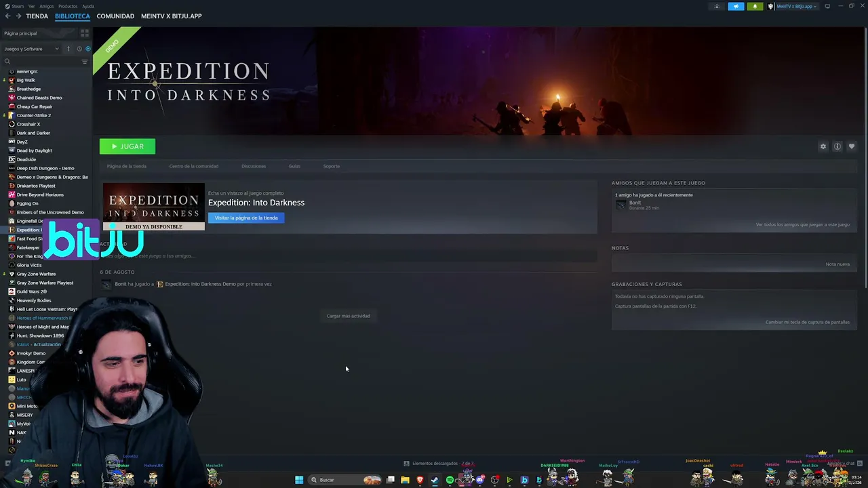Click Cargar más actividad button

(348, 316)
